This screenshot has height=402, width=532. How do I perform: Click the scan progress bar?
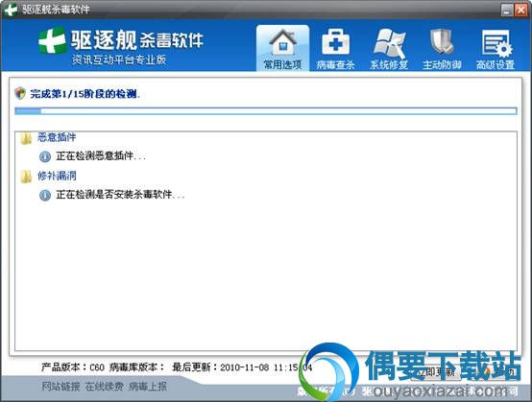pos(266,111)
